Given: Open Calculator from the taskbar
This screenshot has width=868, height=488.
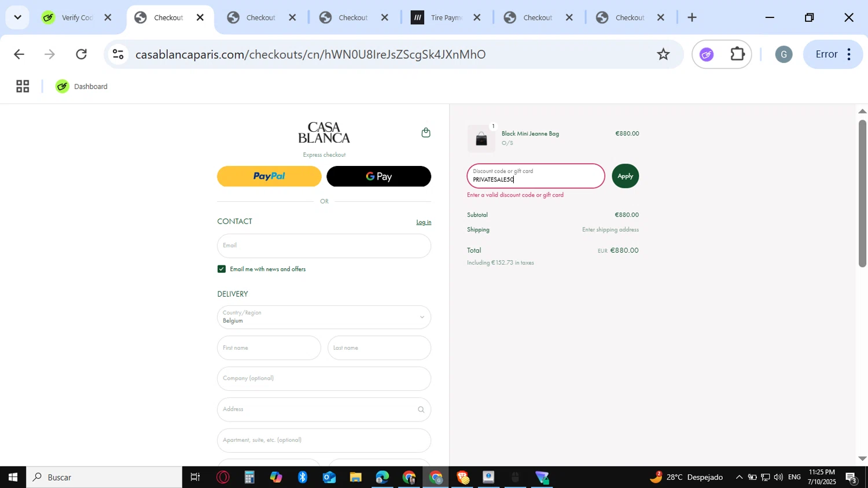Looking at the screenshot, I should pos(249,477).
